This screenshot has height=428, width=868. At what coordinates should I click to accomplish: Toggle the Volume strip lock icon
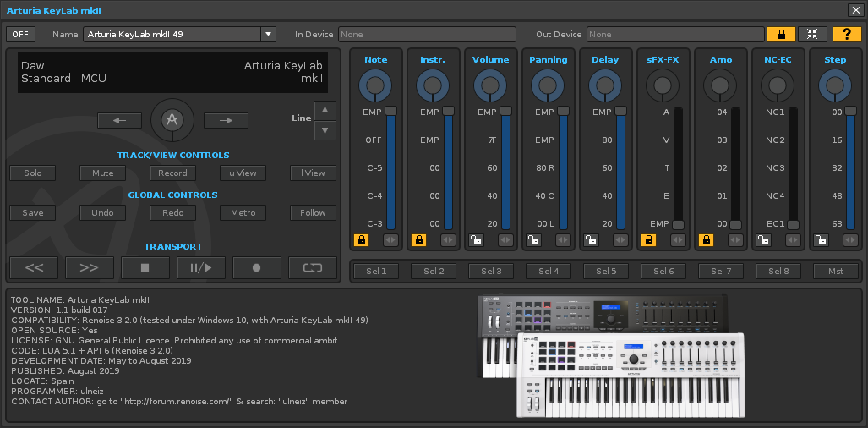[x=477, y=240]
